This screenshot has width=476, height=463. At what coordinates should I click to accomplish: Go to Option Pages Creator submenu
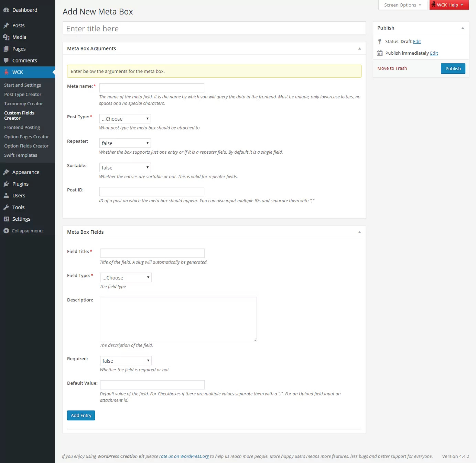click(x=26, y=136)
